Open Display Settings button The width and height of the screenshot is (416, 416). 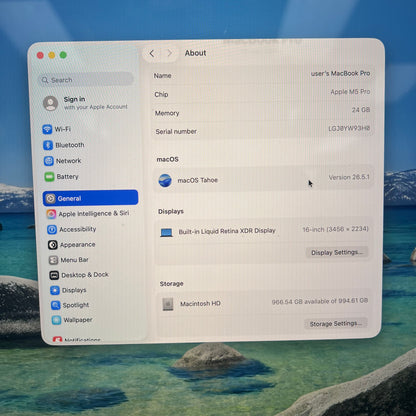pos(337,252)
